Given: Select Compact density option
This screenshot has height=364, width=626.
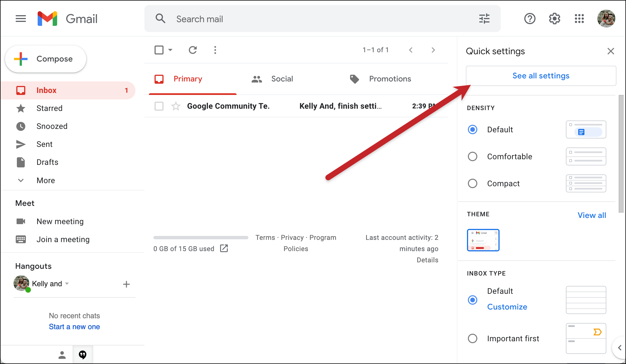Looking at the screenshot, I should pos(473,183).
